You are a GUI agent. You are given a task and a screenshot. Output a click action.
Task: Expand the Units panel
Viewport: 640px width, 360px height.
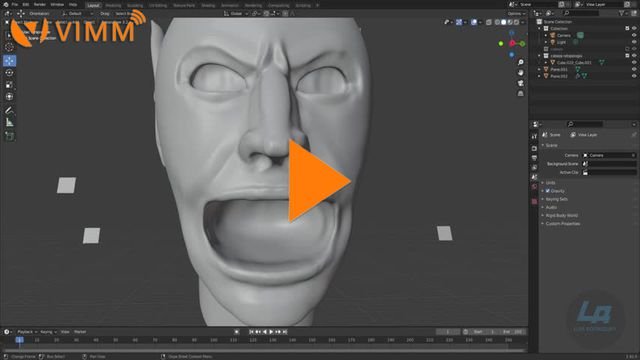(x=550, y=182)
